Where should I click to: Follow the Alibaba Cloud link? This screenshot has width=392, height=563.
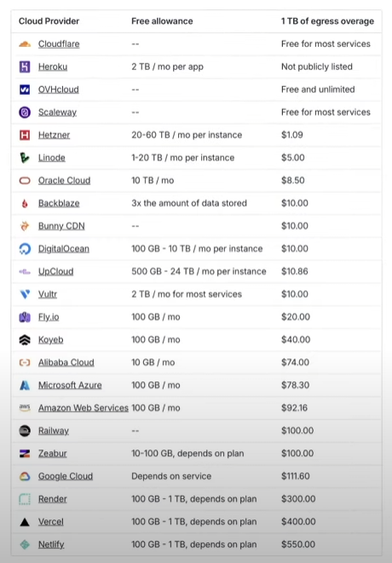pyautogui.click(x=66, y=363)
